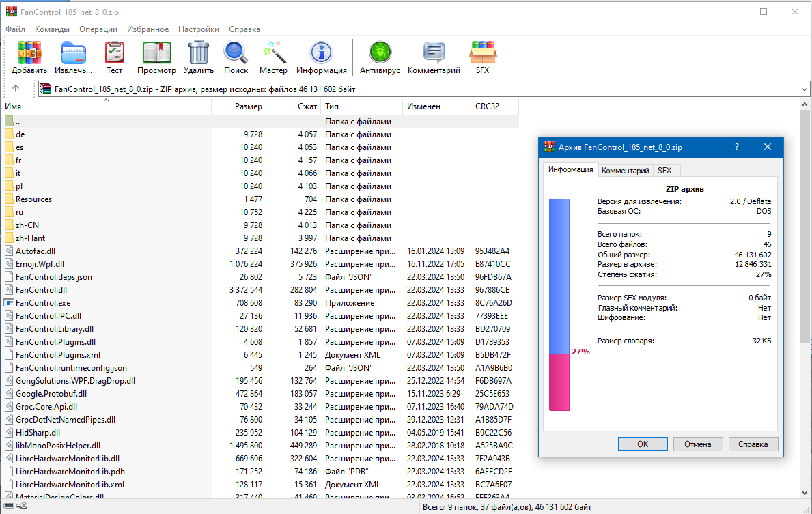
Task: Select the Google.Protobuf.dll file name
Action: pos(51,393)
